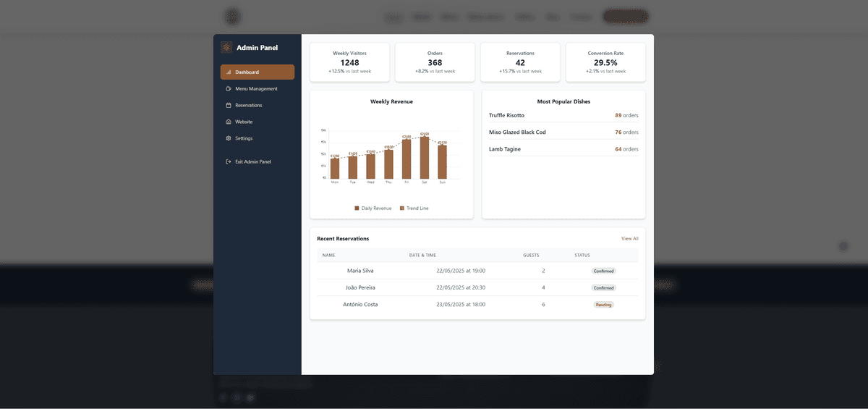This screenshot has height=409, width=868.
Task: Go to the Reservations sidebar item
Action: click(249, 106)
